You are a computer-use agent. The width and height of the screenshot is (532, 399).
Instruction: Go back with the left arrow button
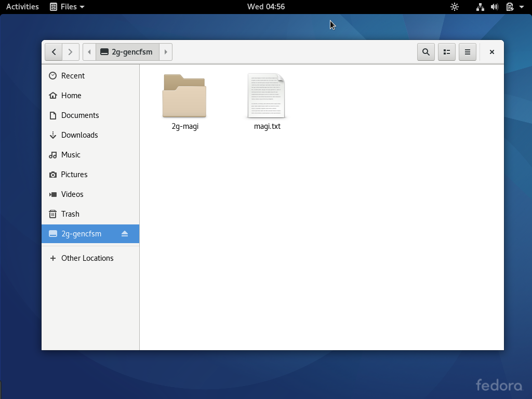coord(54,52)
